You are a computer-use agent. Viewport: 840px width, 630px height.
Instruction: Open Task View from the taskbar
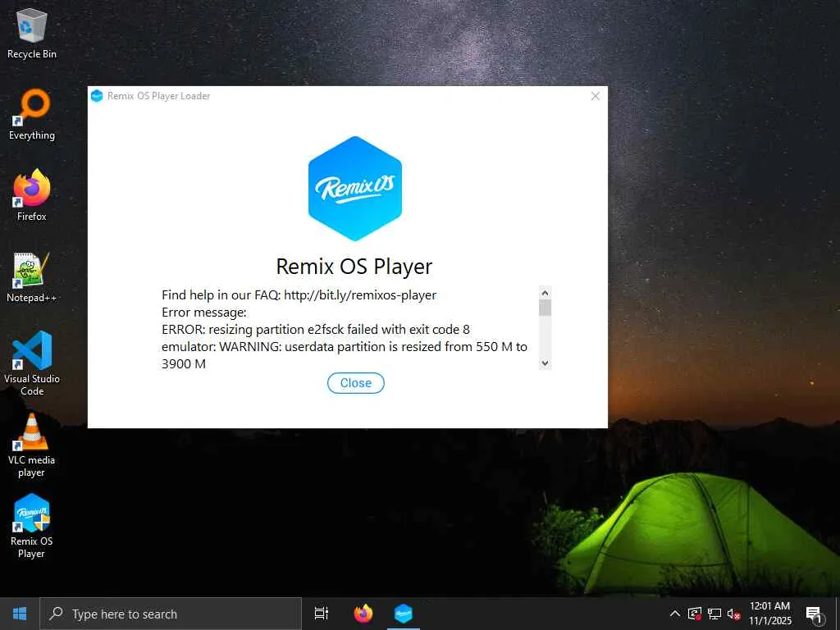(x=322, y=614)
